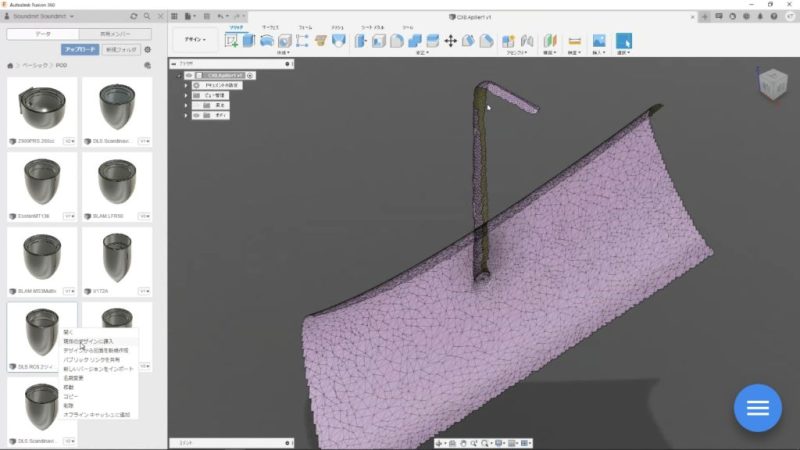
Task: Select the Move/Copy arrows tool
Action: [x=450, y=41]
